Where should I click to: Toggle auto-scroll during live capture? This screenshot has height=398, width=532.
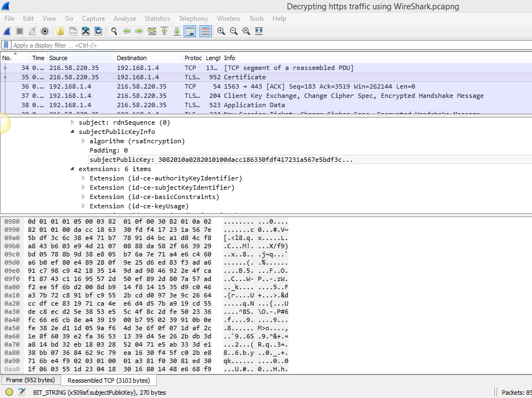[190, 31]
